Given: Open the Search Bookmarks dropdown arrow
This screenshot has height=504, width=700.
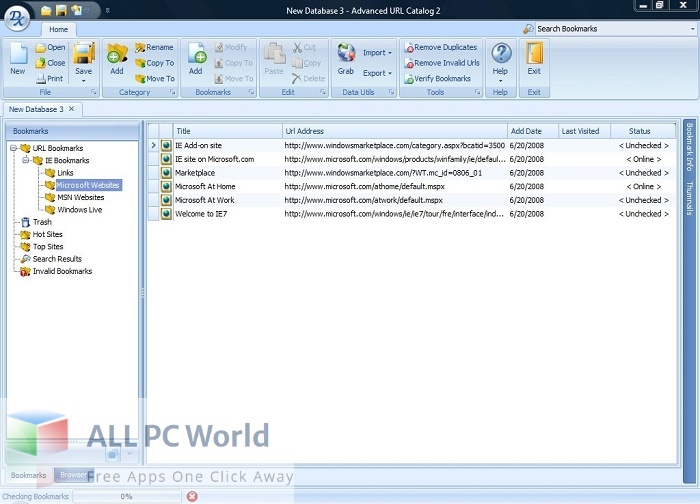Looking at the screenshot, I should (x=692, y=29).
